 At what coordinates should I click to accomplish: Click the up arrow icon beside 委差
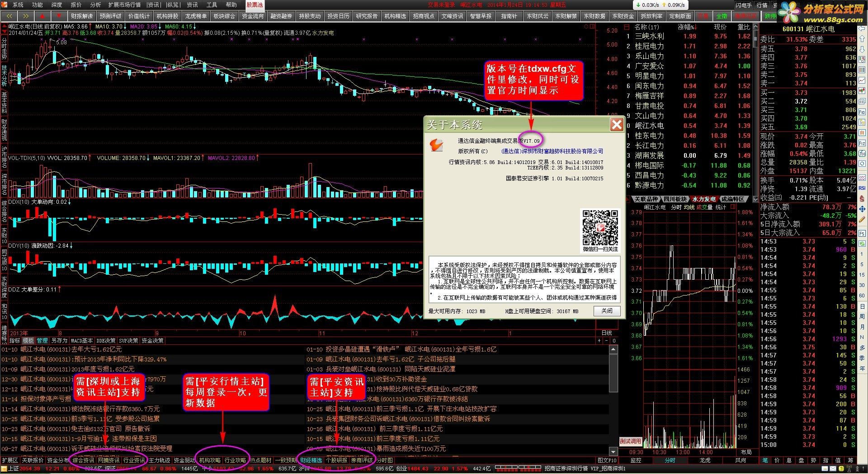click(863, 39)
